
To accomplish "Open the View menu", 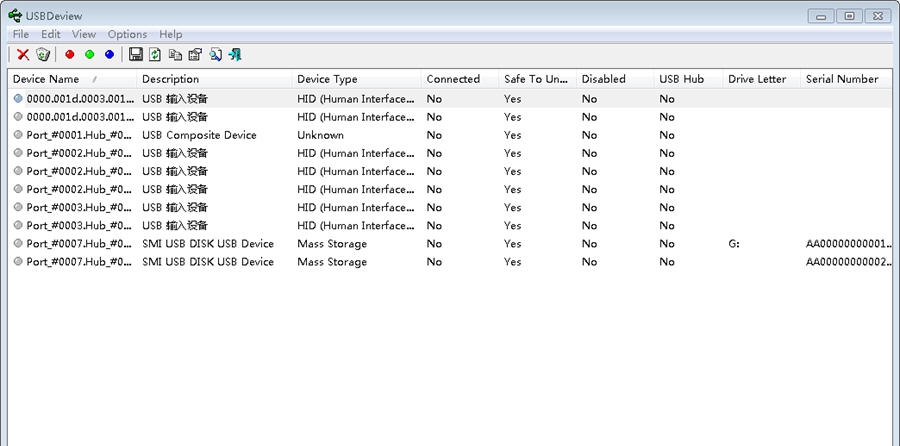I will tap(84, 34).
